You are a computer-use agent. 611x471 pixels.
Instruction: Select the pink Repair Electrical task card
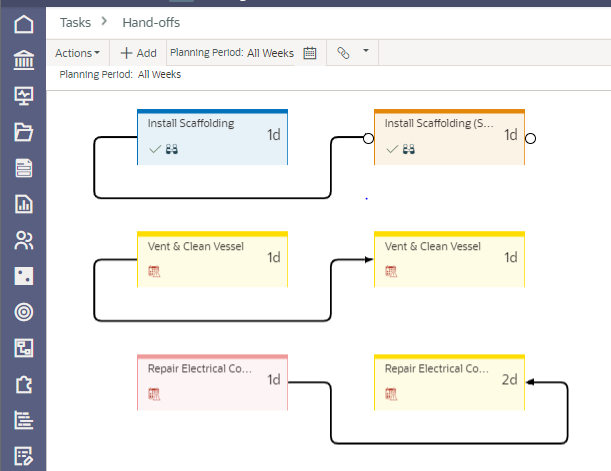pyautogui.click(x=212, y=381)
